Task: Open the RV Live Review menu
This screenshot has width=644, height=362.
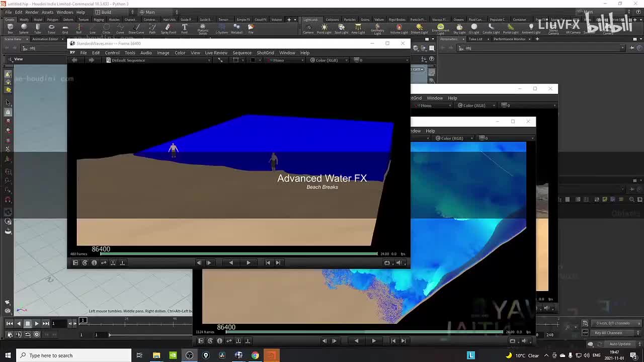Action: [x=216, y=53]
